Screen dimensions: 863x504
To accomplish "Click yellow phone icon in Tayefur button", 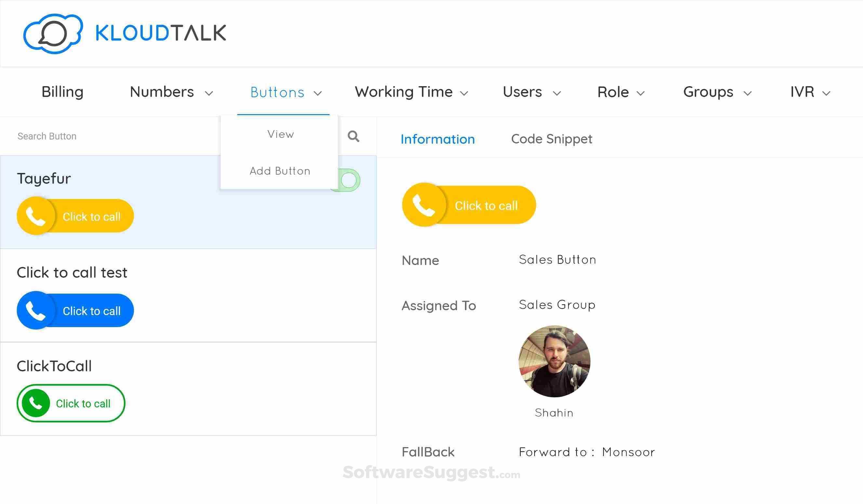I will pos(36,216).
